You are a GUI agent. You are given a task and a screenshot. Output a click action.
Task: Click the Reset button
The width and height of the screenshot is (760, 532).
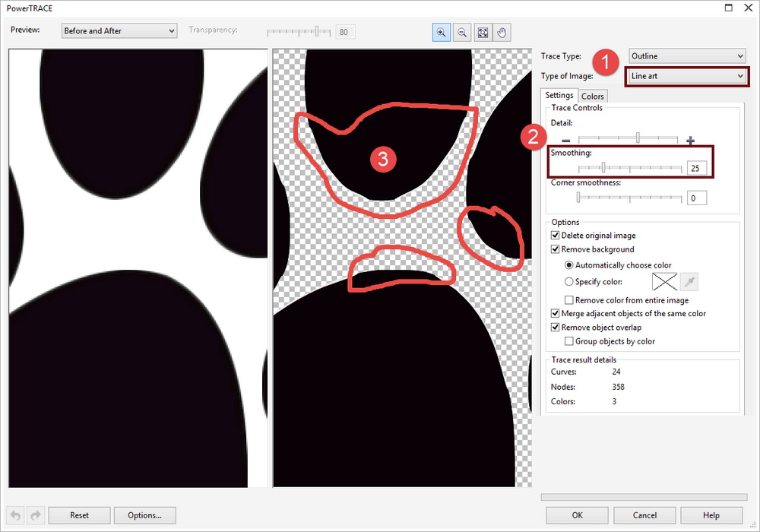(80, 515)
